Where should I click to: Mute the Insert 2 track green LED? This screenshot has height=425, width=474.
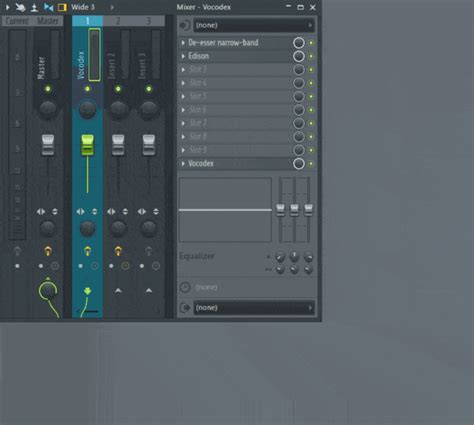pos(118,89)
